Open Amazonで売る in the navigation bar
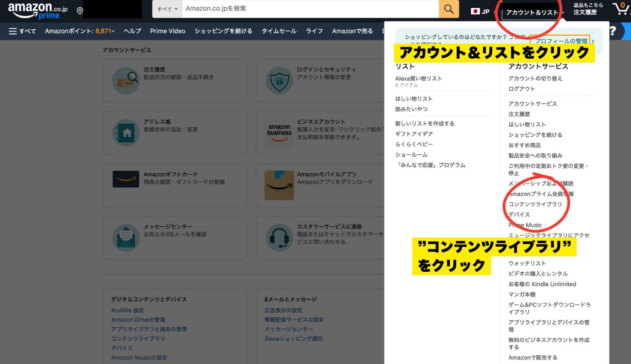Image resolution: width=631 pixels, height=364 pixels. pos(352,31)
